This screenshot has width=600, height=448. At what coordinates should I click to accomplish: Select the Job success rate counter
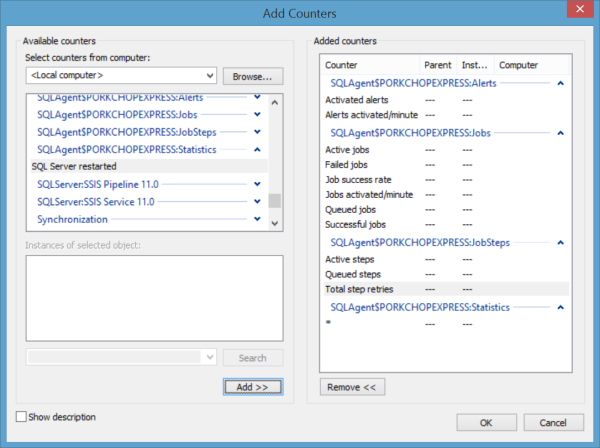click(446, 179)
